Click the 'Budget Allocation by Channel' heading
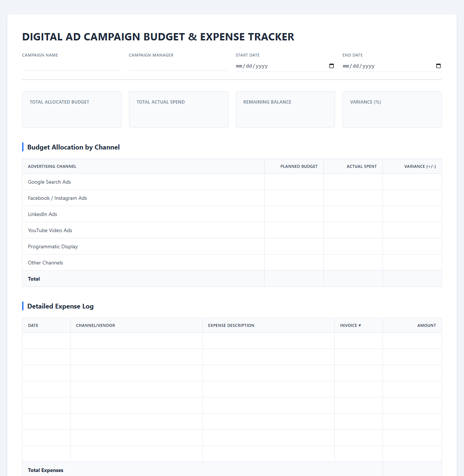Image resolution: width=464 pixels, height=476 pixels. 73,147
